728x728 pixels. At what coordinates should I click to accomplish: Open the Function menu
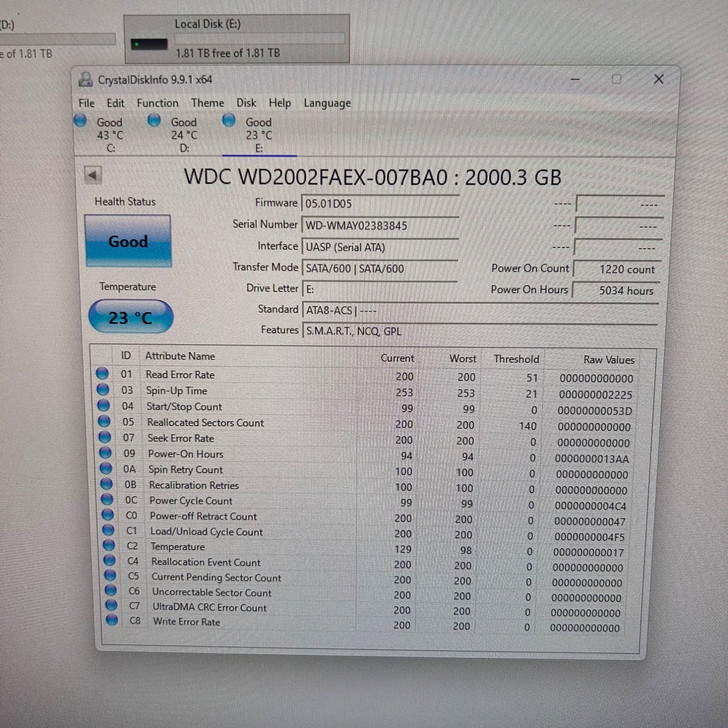click(158, 103)
